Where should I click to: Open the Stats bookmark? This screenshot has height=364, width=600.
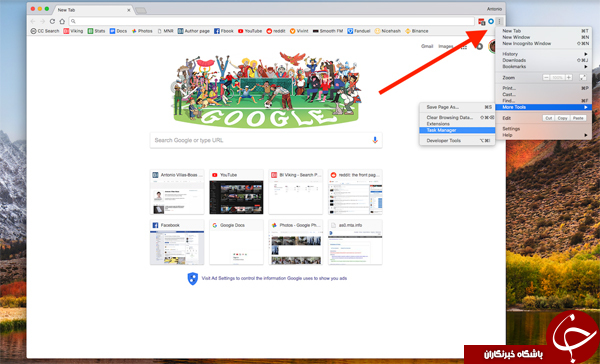96,31
